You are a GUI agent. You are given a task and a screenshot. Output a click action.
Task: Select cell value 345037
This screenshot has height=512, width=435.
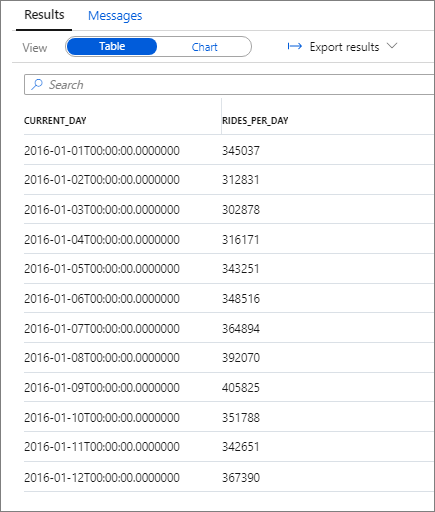click(241, 151)
